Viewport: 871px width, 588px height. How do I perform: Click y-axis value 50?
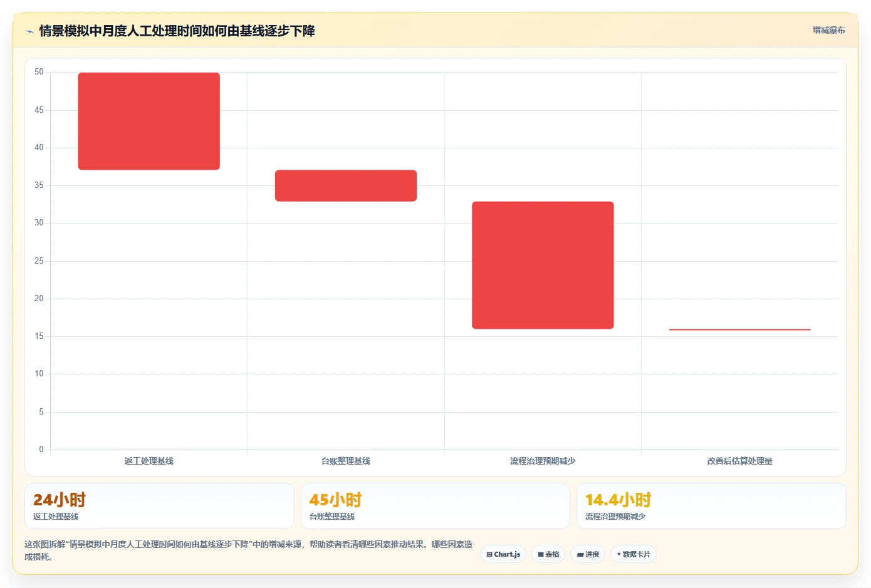(x=39, y=72)
